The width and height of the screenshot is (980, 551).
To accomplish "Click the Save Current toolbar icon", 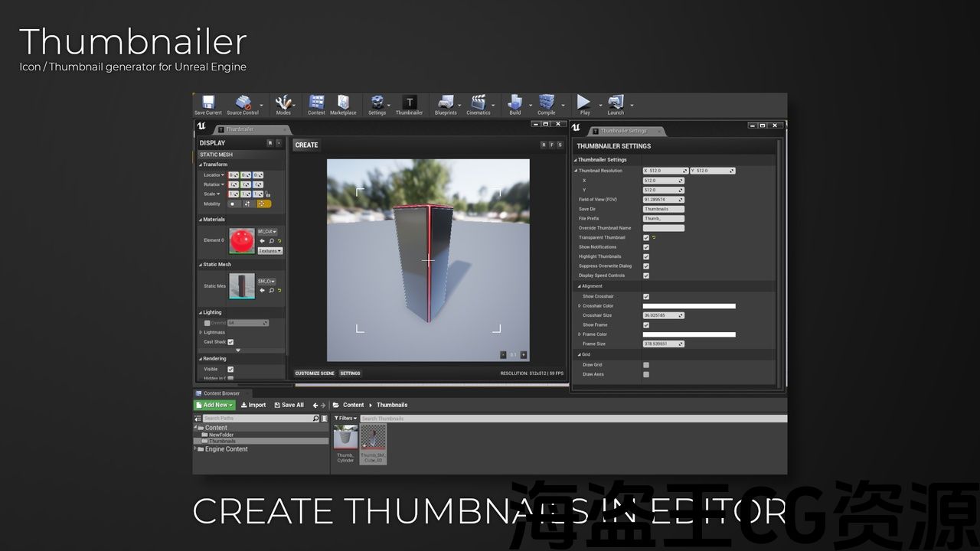I will pos(207,103).
